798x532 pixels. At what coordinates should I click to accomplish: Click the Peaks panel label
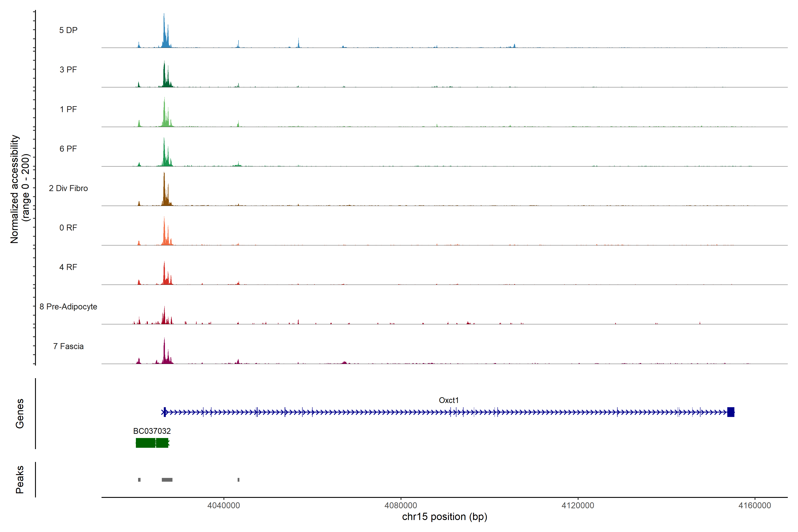[x=20, y=479]
